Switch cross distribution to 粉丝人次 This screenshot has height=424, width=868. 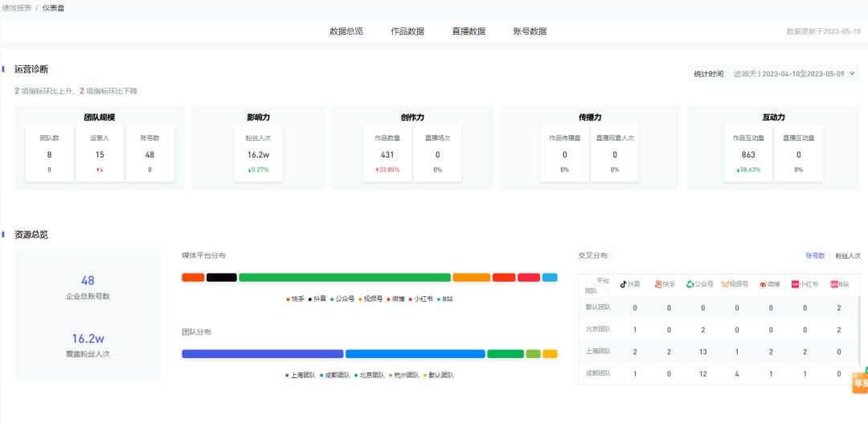tap(848, 256)
